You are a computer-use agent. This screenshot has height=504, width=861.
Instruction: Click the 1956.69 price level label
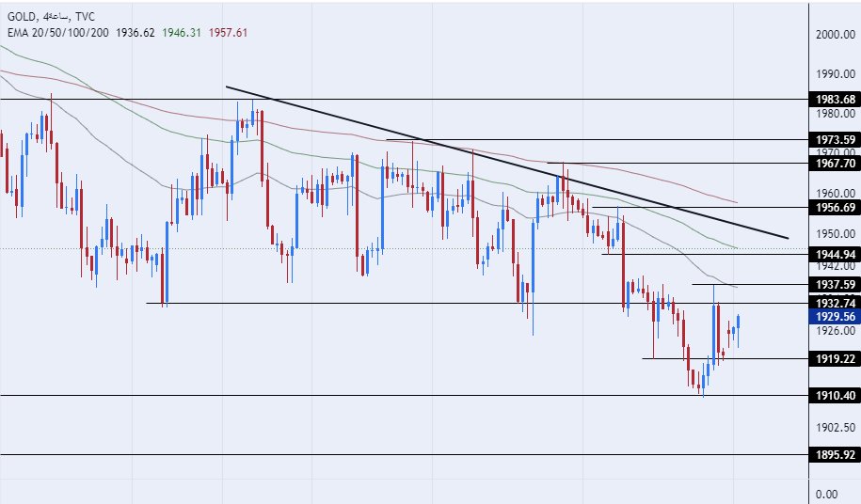pos(835,206)
